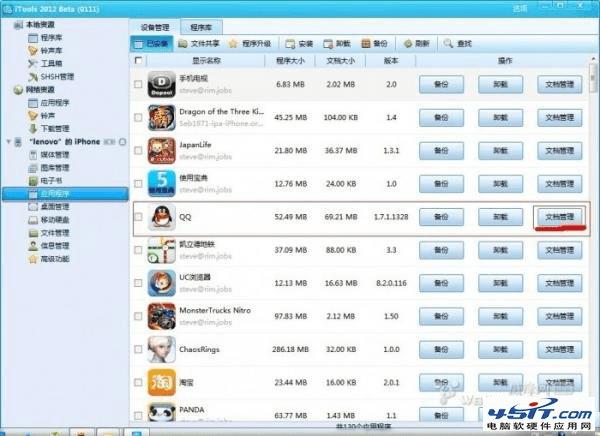Click 备份 in Dragon of the Three Ki... row
This screenshot has height=436, width=600.
(x=441, y=118)
